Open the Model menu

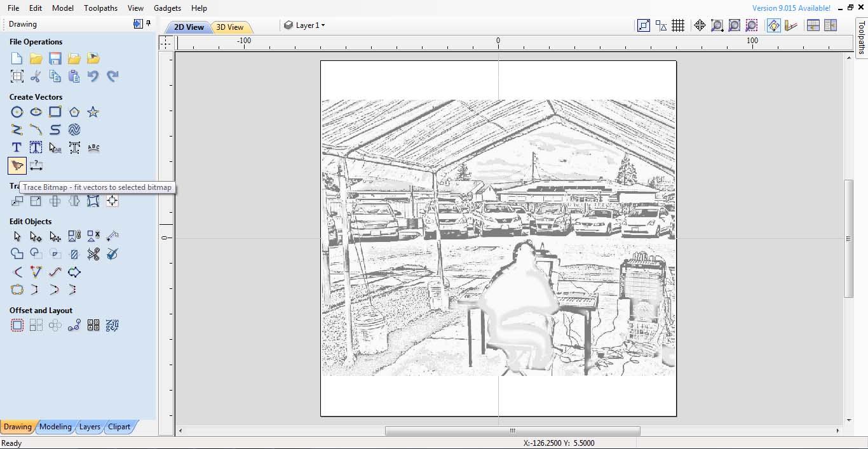click(x=63, y=8)
